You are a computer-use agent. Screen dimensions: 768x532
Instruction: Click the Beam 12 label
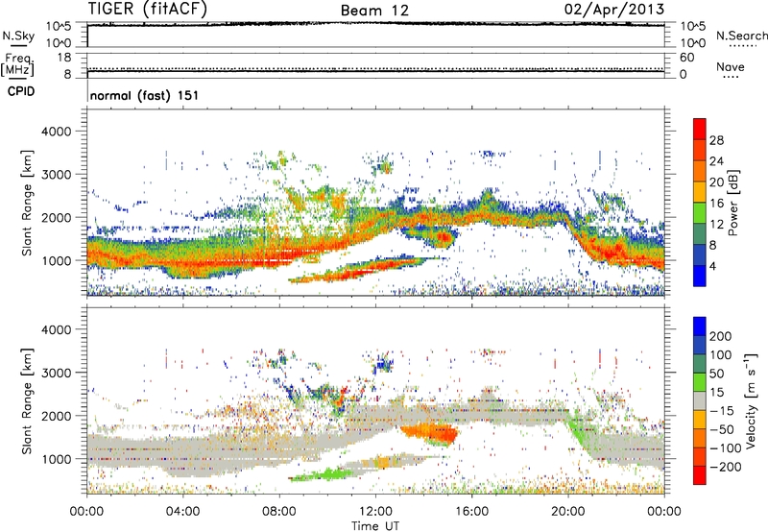pos(374,11)
